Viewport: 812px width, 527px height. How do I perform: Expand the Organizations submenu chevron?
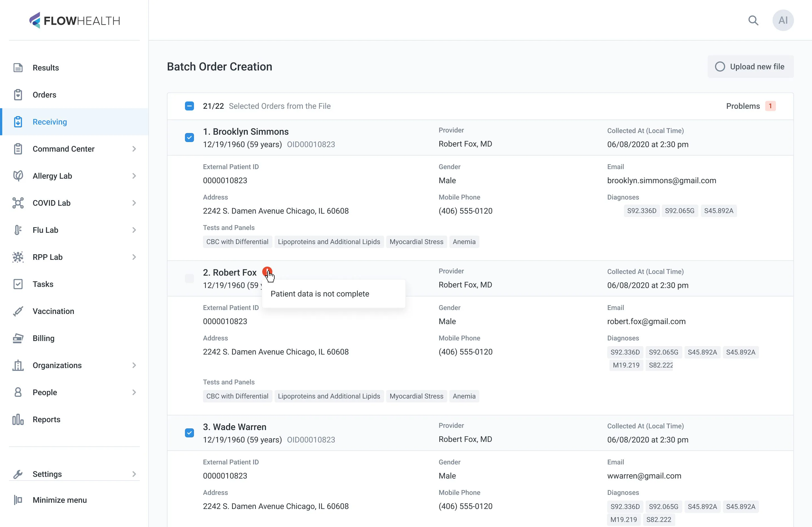point(134,365)
